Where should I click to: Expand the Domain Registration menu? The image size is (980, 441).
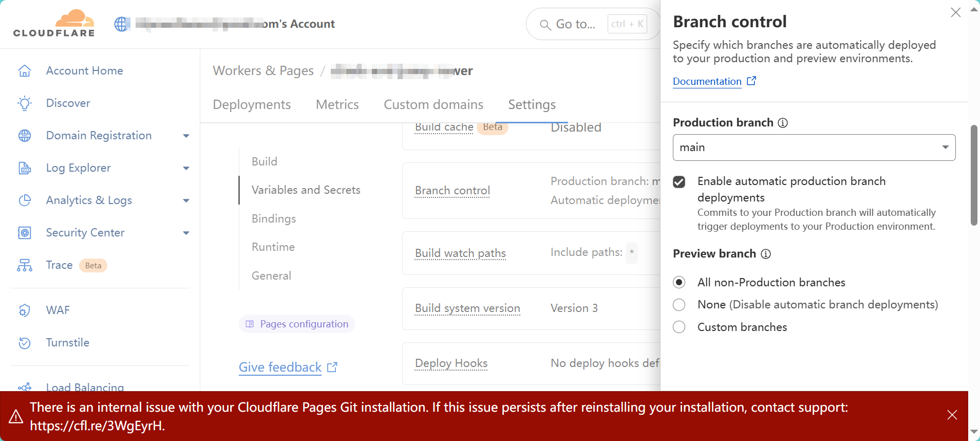[x=186, y=136]
